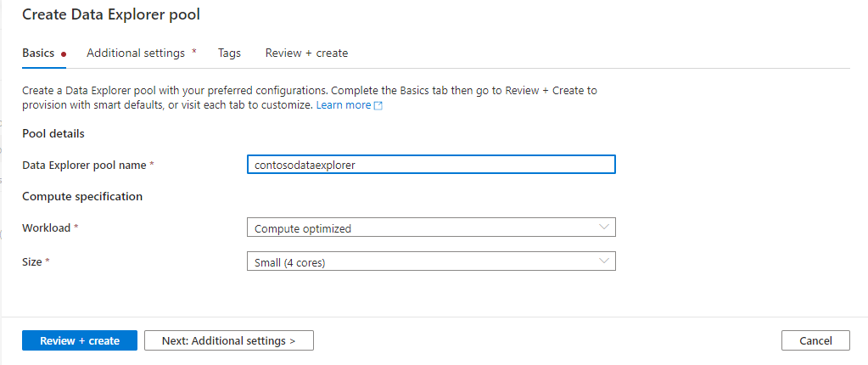Go to the Tags tab
868x365 pixels.
229,53
